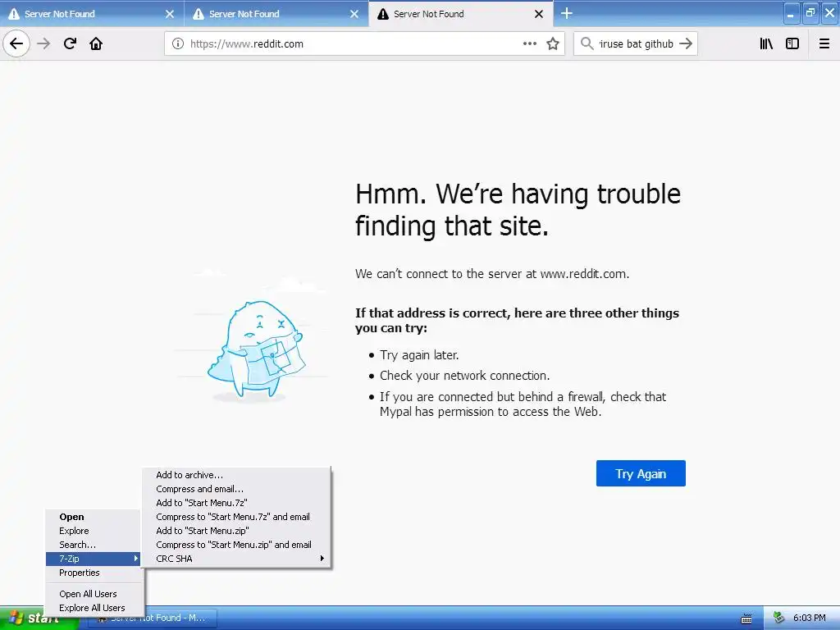Go back with the back arrow button
The width and height of the screenshot is (840, 630).
16,43
